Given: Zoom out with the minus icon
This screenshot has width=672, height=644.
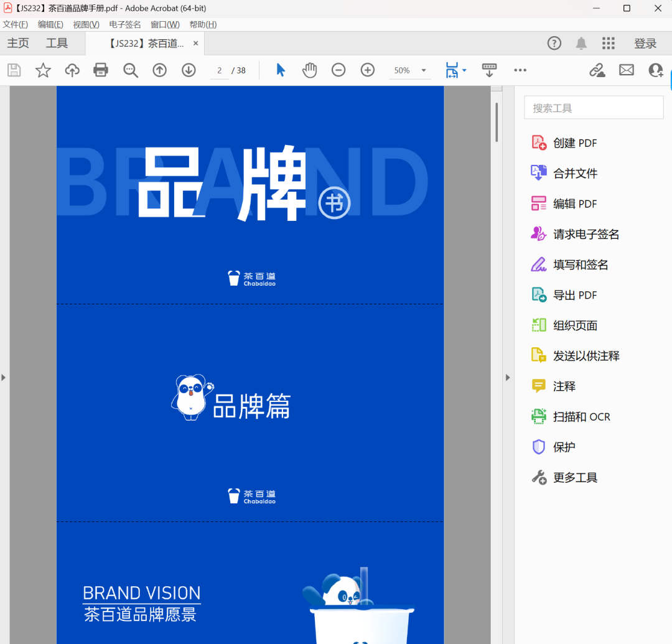Looking at the screenshot, I should [x=338, y=70].
